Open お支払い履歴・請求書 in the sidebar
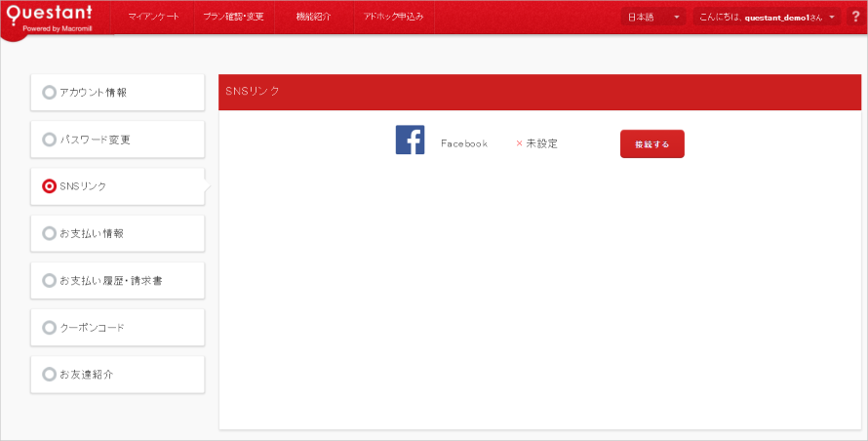The width and height of the screenshot is (868, 441). point(117,280)
